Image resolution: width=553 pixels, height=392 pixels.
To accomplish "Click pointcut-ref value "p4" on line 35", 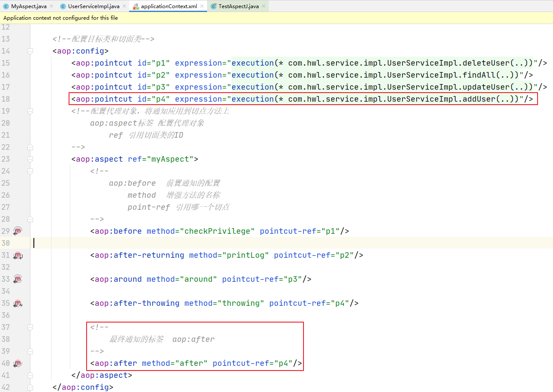I will click(x=340, y=303).
